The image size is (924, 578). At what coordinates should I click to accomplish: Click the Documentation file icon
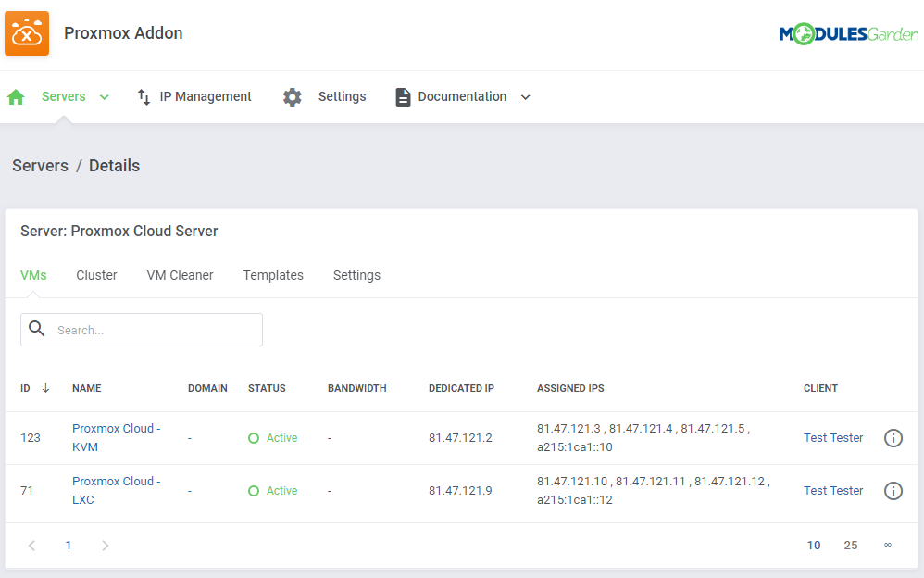(403, 96)
